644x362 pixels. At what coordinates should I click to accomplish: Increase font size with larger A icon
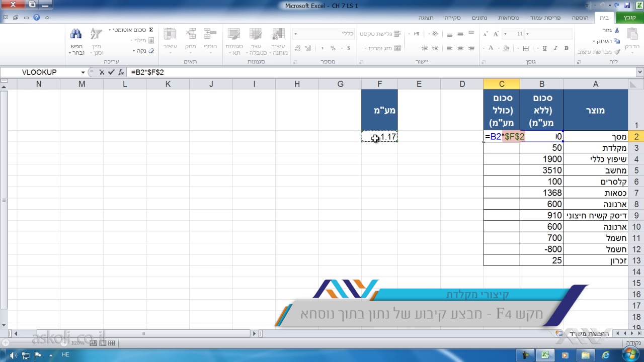tap(497, 34)
